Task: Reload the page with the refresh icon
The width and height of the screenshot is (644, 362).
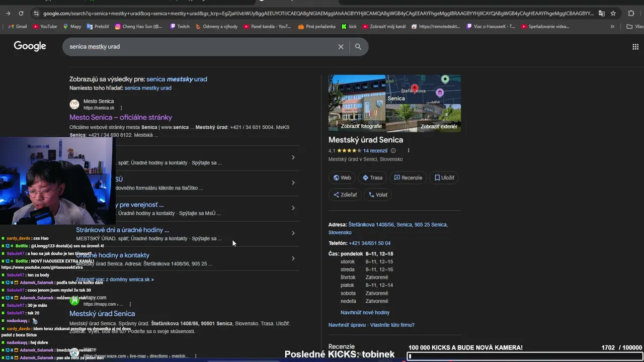Action: 21,14
